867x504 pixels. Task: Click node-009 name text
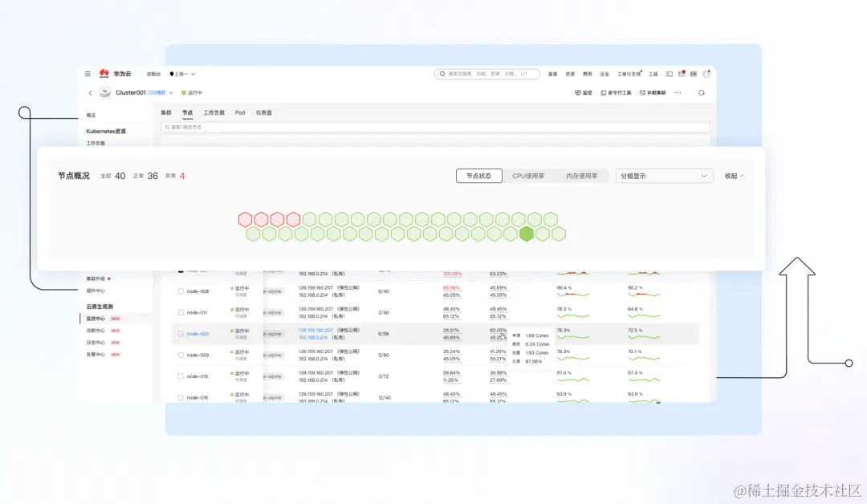(x=197, y=356)
